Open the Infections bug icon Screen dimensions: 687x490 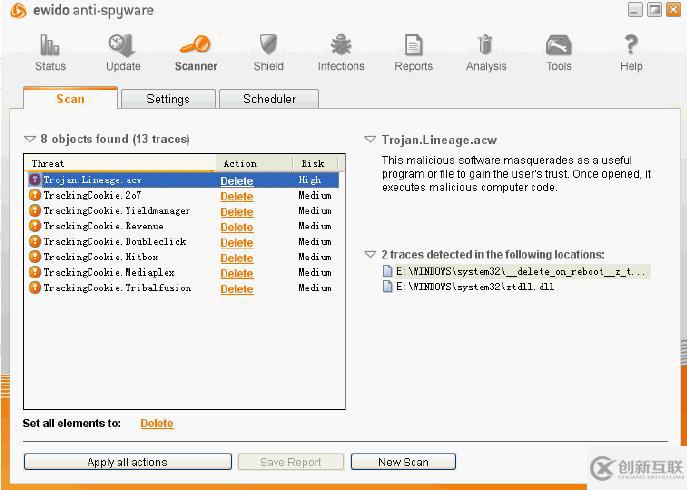point(341,45)
